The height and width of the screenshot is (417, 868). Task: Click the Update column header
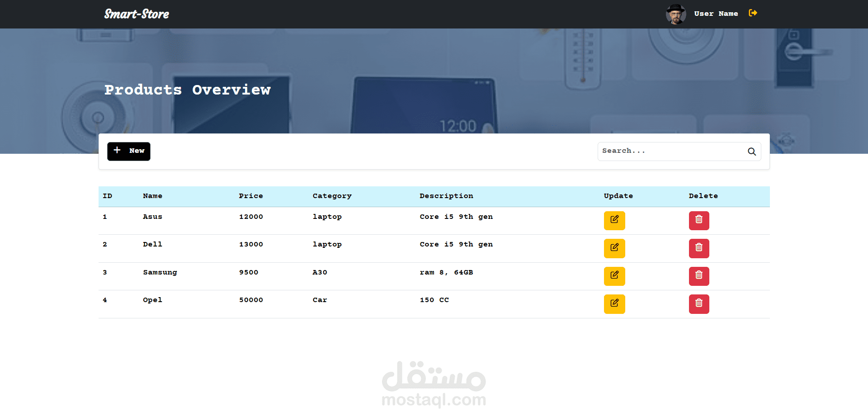pos(618,196)
